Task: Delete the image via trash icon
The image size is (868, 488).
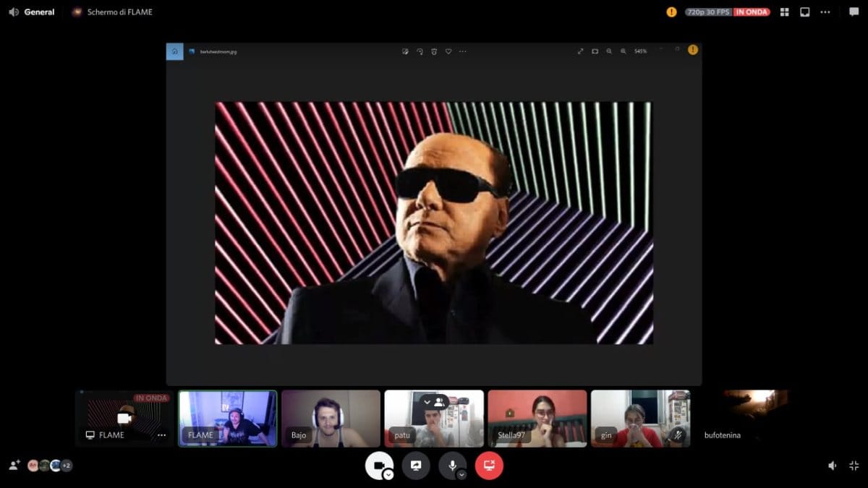Action: (x=434, y=51)
